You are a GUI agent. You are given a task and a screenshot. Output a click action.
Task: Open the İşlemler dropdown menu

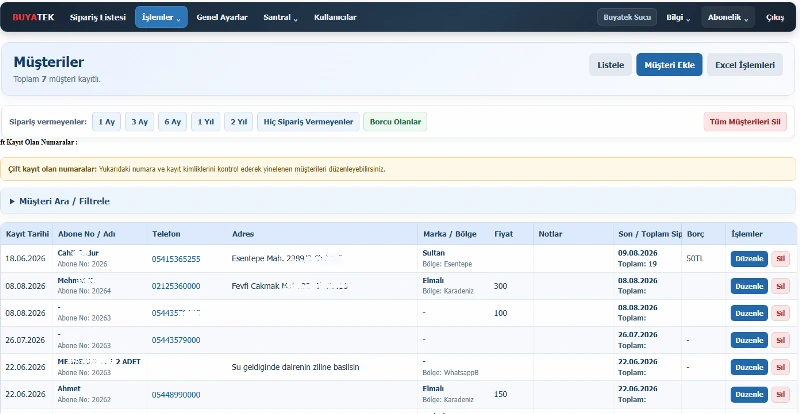tap(161, 17)
